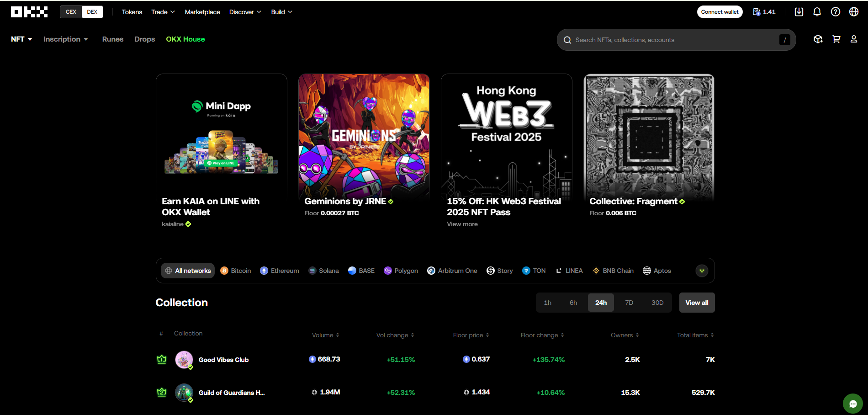This screenshot has width=868, height=415.
Task: Click Good Vibes Club avatar
Action: [184, 360]
